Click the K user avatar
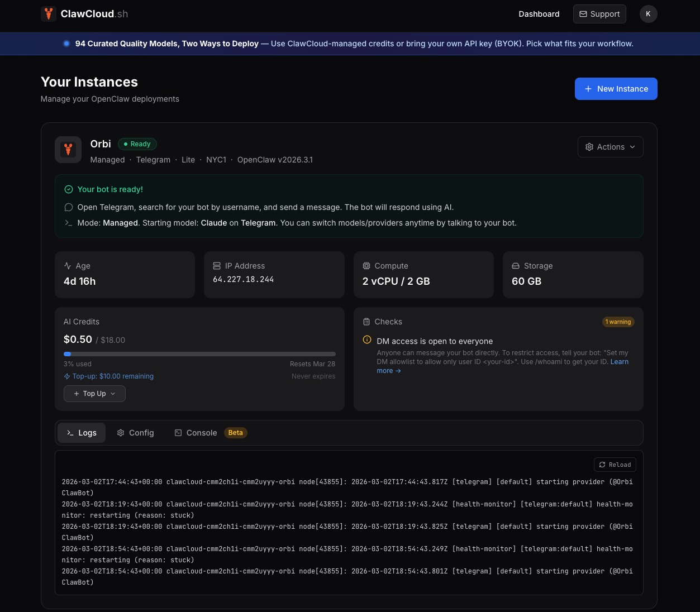 [x=648, y=14]
